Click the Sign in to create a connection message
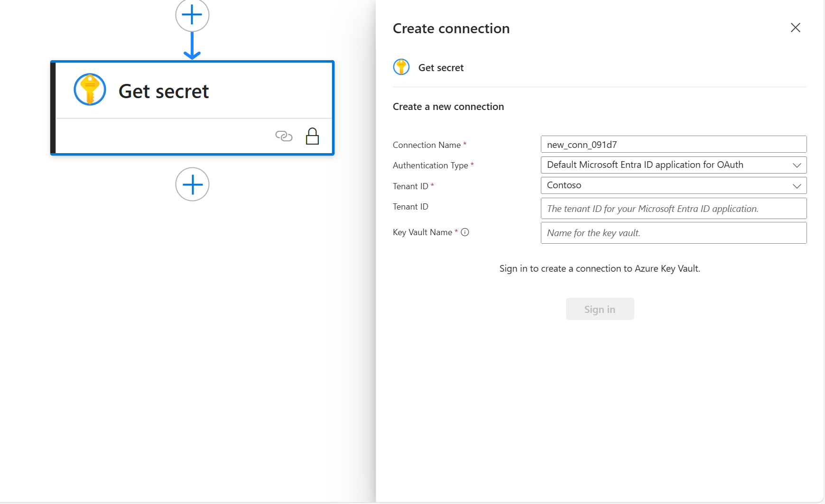 (x=600, y=268)
